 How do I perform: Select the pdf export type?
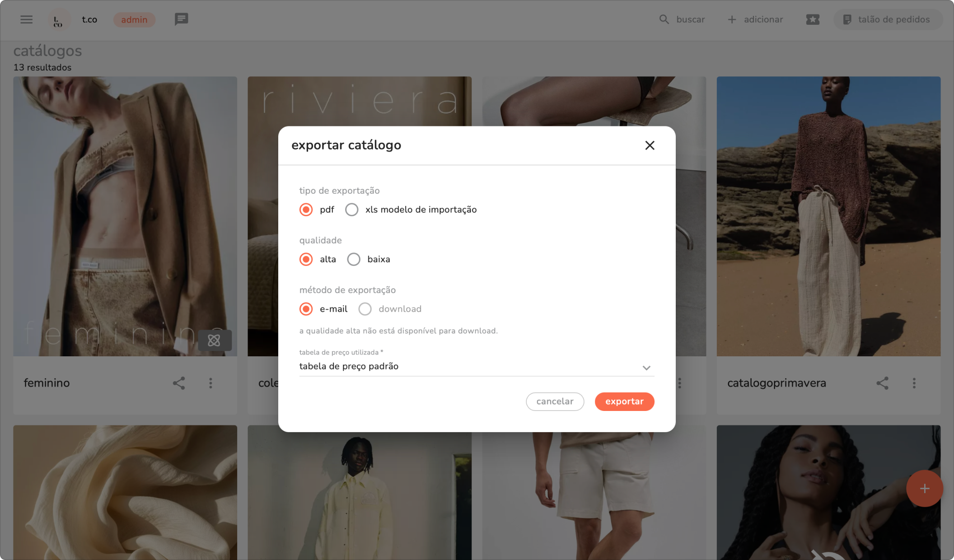pyautogui.click(x=306, y=210)
